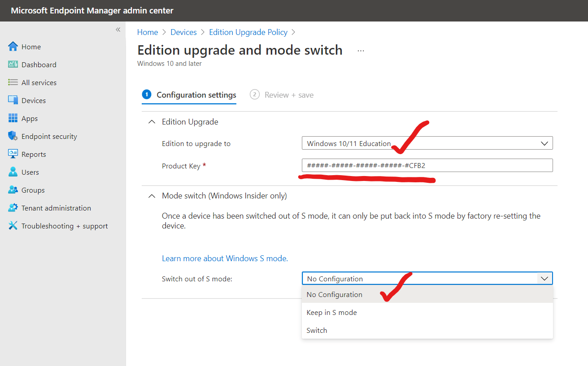Viewport: 588px width, 366px height.
Task: Click the Edition upgrade and mode switch heading
Action: coord(240,50)
